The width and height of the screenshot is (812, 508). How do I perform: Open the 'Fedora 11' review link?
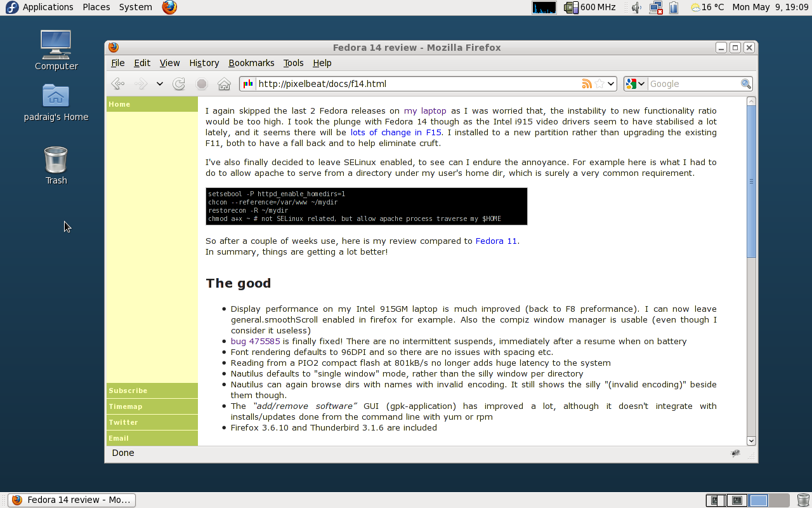pyautogui.click(x=497, y=241)
